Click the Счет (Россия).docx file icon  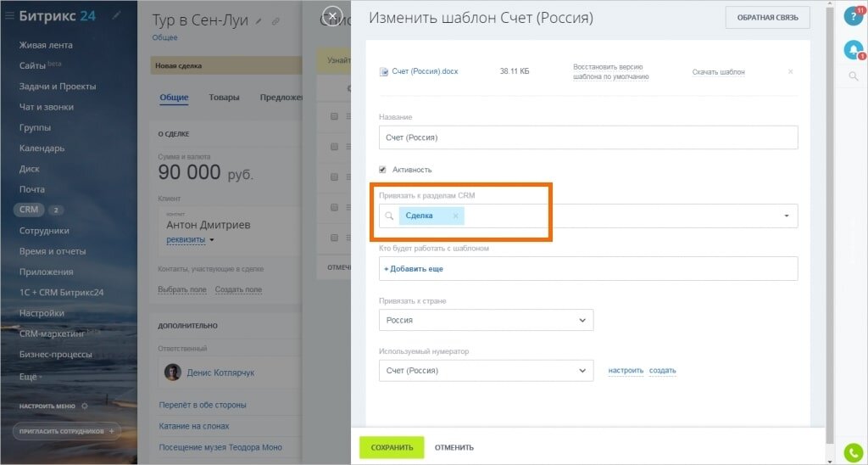[x=384, y=72]
